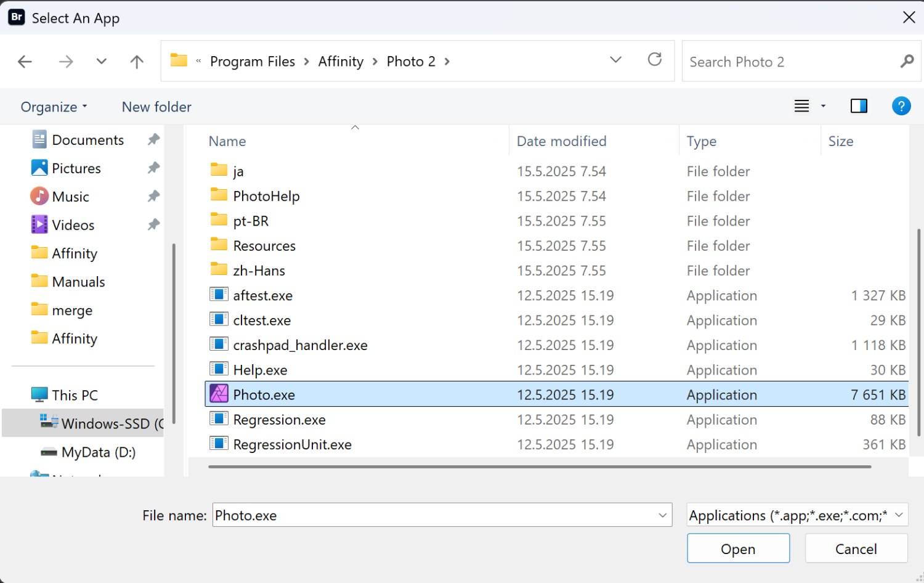
Task: Click the Photo.exe Affinity icon
Action: [x=219, y=394]
